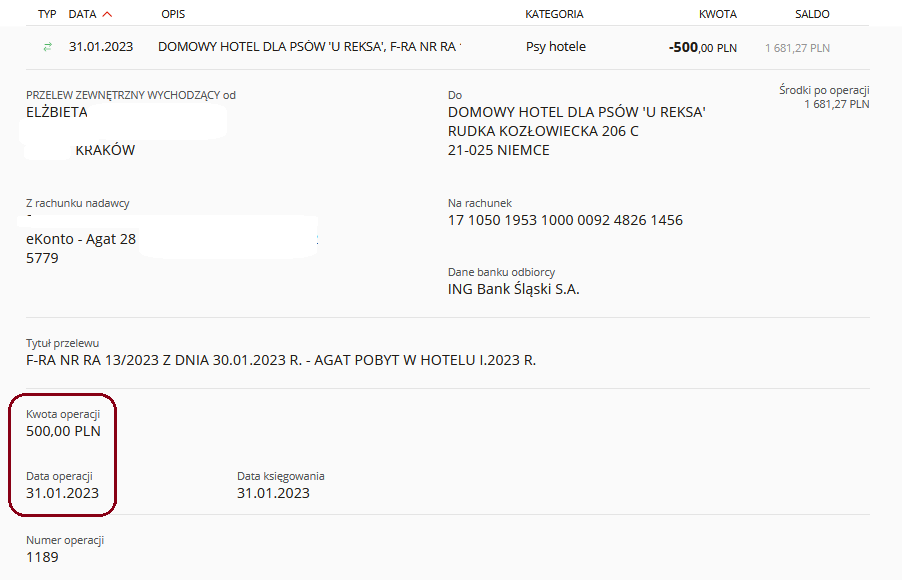This screenshot has height=580, width=902.
Task: Select recipient account number 17 1050 1953
Action: [x=565, y=220]
